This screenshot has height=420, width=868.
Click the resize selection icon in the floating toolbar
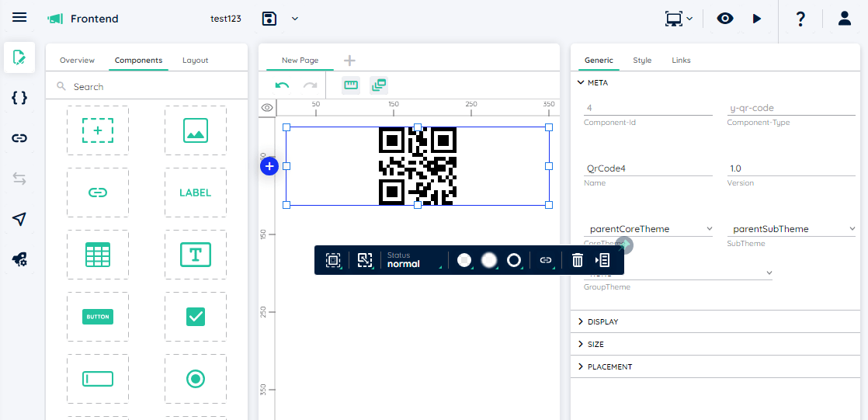click(x=366, y=260)
